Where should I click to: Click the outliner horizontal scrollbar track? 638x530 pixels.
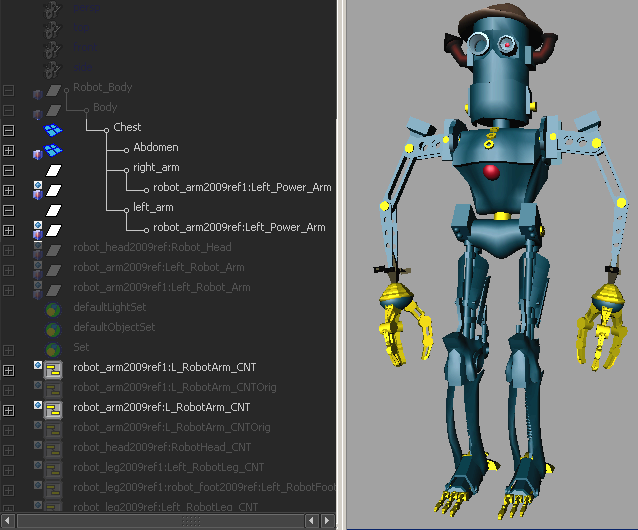click(x=161, y=521)
